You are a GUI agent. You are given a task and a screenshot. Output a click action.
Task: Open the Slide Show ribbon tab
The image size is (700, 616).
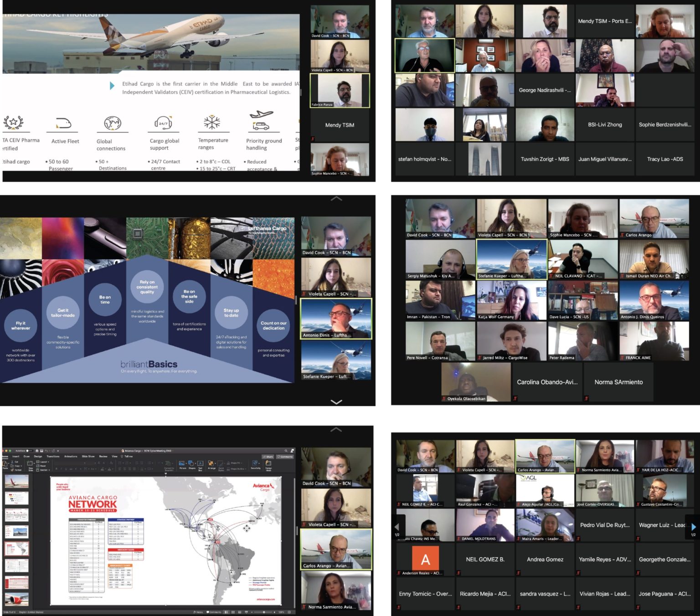(88, 456)
